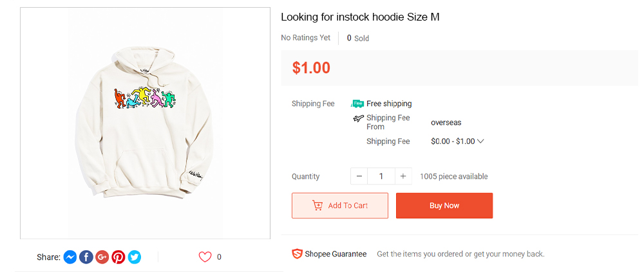Share via the Messenger icon

coord(70,257)
